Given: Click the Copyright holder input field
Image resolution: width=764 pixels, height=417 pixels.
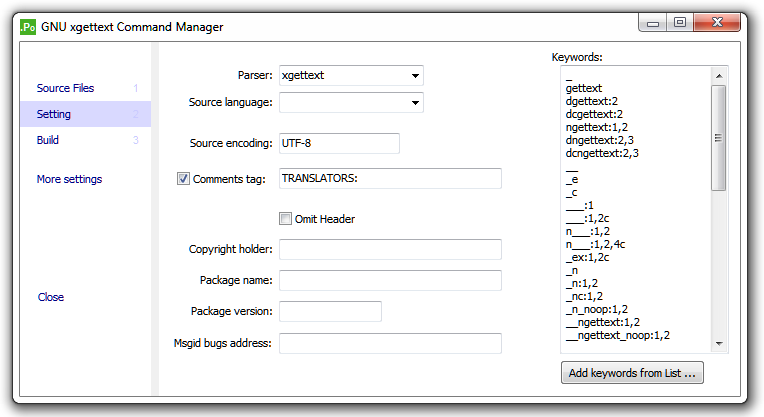Looking at the screenshot, I should pyautogui.click(x=390, y=249).
